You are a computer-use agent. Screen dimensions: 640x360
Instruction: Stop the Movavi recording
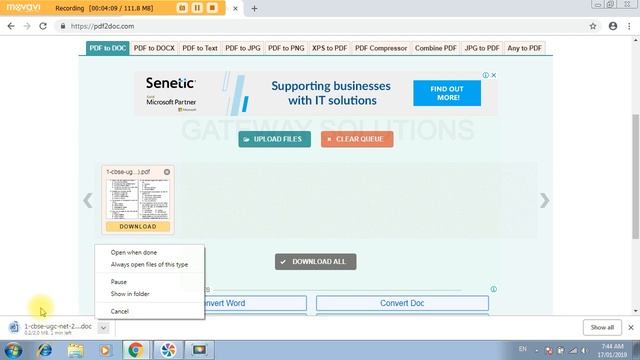[x=212, y=8]
